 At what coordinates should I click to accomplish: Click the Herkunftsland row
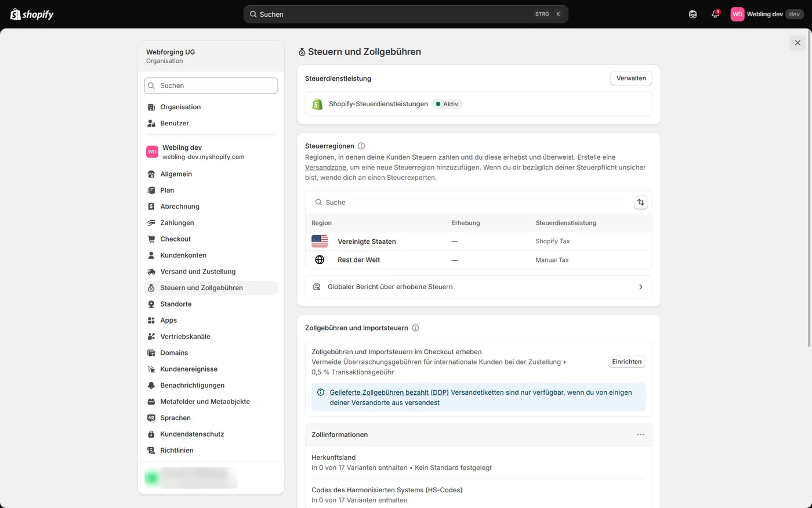tap(478, 463)
